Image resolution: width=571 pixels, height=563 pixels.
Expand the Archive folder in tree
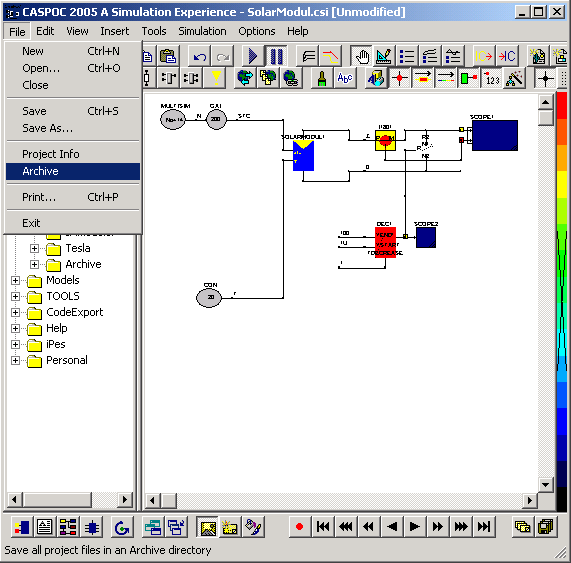click(34, 264)
